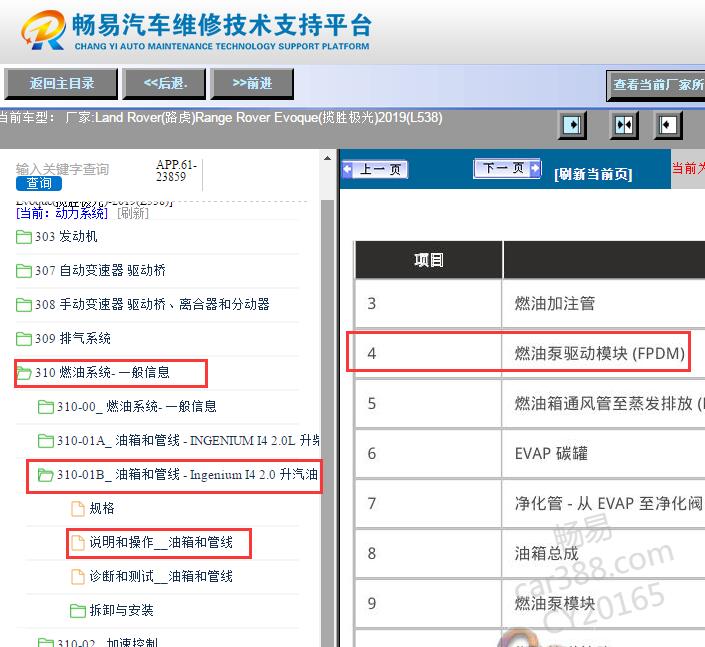The height and width of the screenshot is (647, 705).
Task: Click the keyword search input field
Action: tap(62, 169)
